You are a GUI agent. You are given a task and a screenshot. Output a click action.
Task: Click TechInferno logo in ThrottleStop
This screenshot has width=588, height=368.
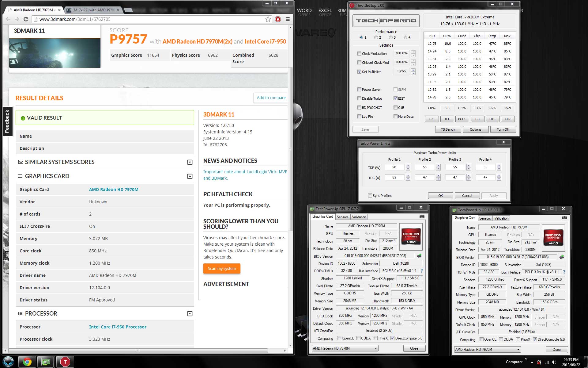[386, 21]
